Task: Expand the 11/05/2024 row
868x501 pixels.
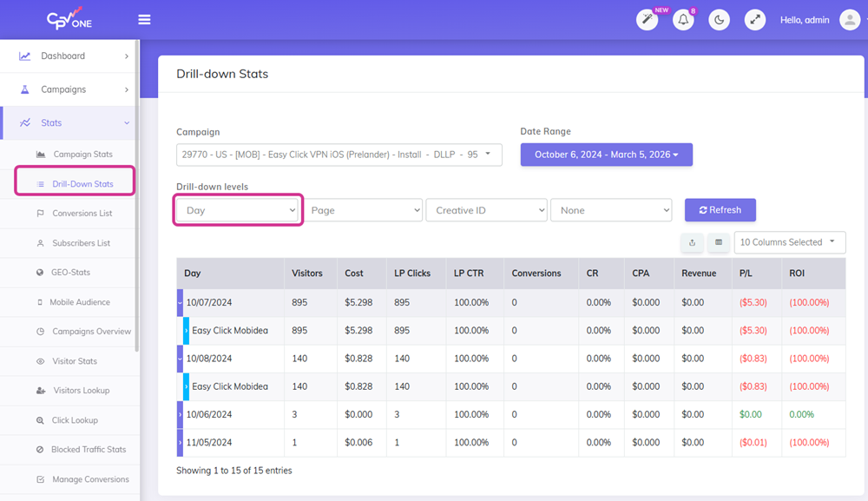Action: point(180,443)
